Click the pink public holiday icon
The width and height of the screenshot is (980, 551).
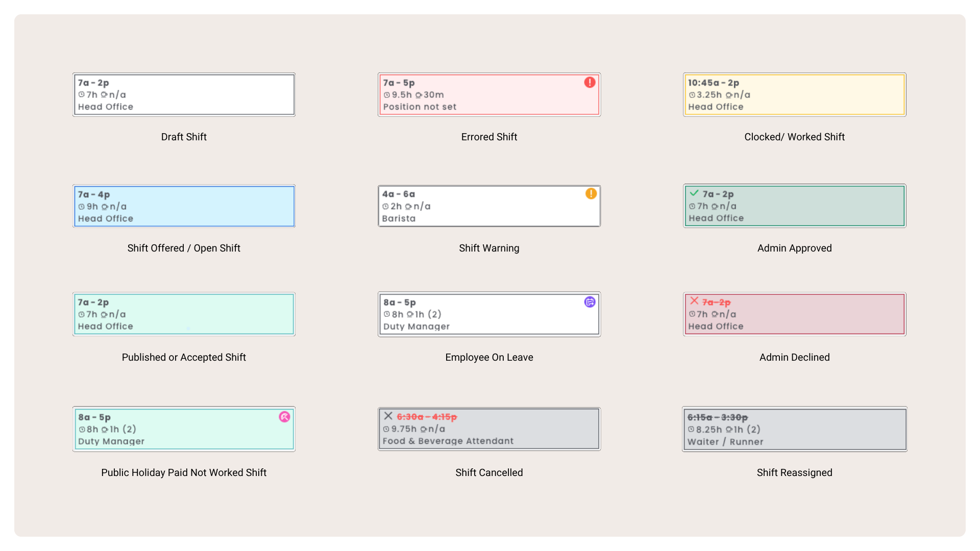(284, 417)
